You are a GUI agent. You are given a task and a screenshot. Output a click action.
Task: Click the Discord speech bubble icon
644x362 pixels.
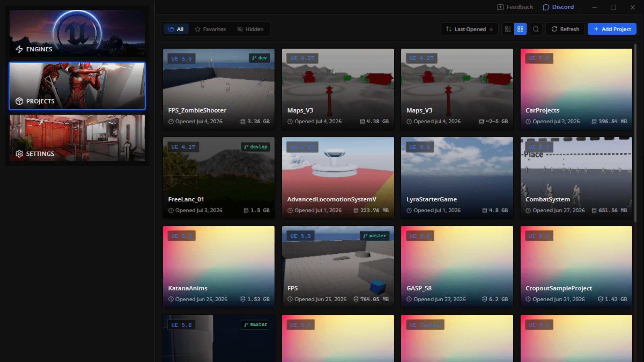click(546, 7)
